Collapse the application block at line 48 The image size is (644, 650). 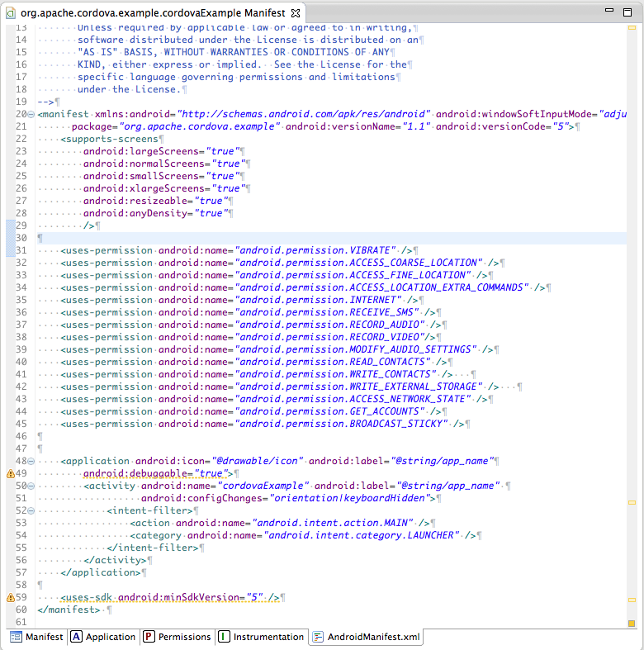click(x=31, y=461)
